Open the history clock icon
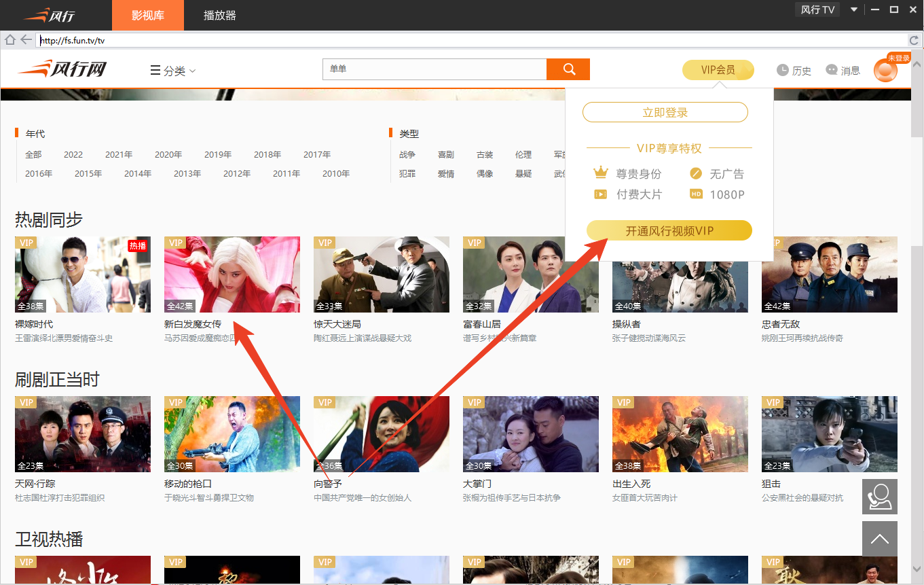 (783, 70)
